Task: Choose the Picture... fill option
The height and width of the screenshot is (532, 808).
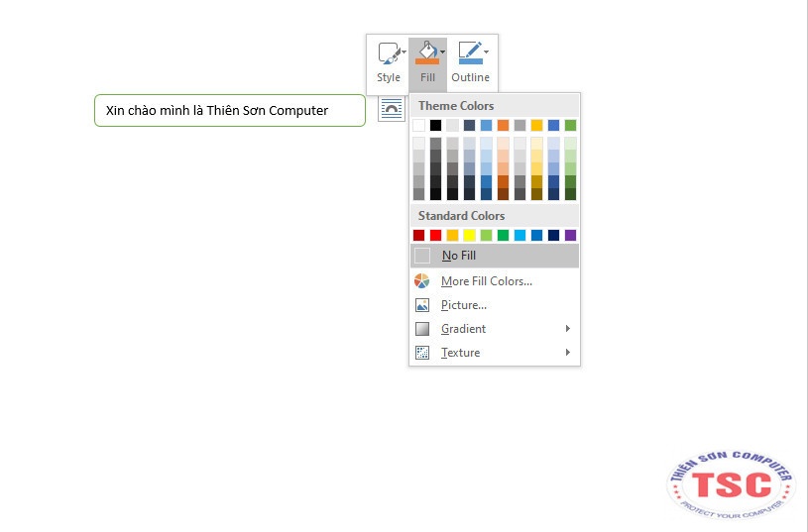Action: tap(463, 305)
